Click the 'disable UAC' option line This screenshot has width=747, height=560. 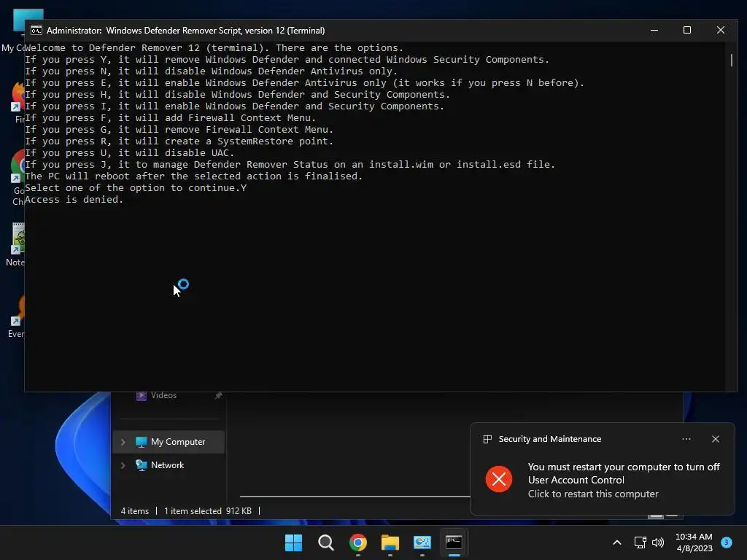pyautogui.click(x=130, y=153)
